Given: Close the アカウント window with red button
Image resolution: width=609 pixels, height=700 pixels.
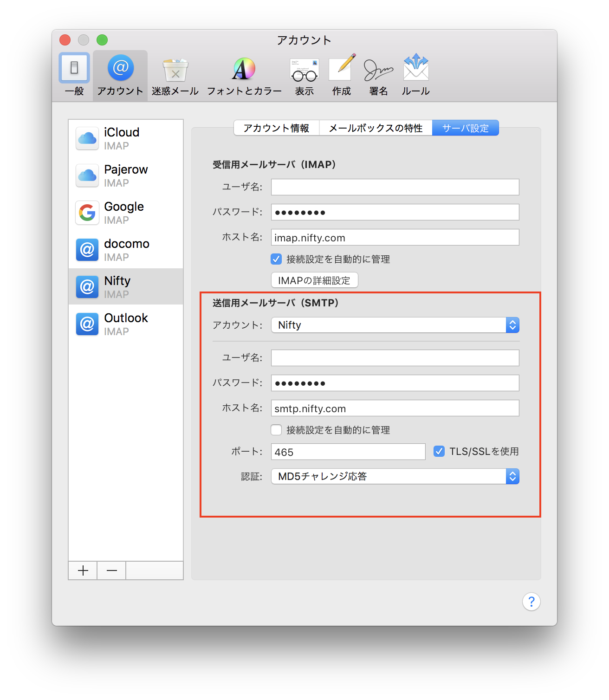Looking at the screenshot, I should coord(65,40).
